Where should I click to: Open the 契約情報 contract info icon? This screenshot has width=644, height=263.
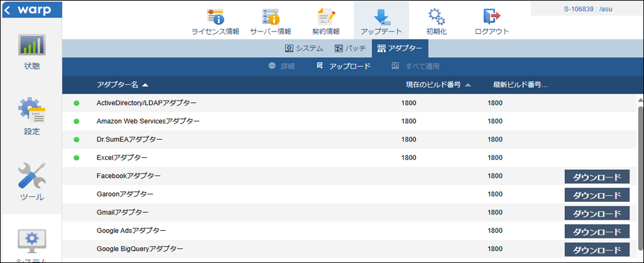[x=326, y=17]
